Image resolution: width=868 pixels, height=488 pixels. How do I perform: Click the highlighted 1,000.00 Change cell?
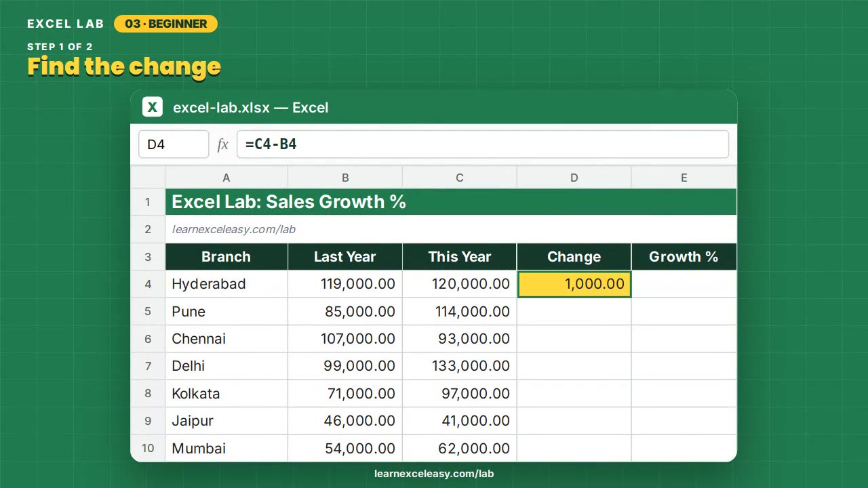tap(574, 284)
